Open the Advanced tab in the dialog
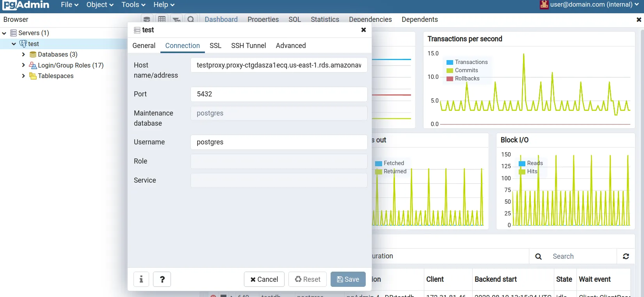Screen dimensions: 644x297 coord(291,46)
